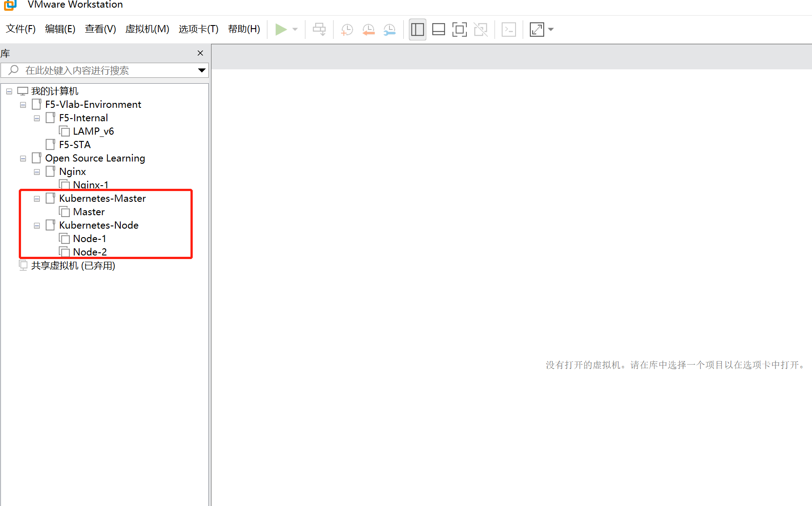The width and height of the screenshot is (812, 506).
Task: Collapse the Nginx folder expander
Action: point(37,172)
